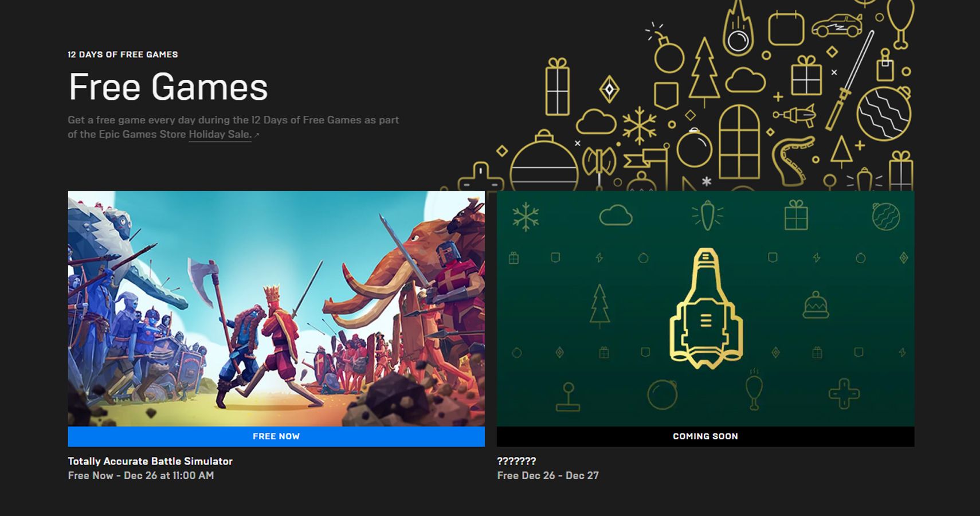The width and height of the screenshot is (980, 516).
Task: Click the gift box icon on green card
Action: click(796, 215)
